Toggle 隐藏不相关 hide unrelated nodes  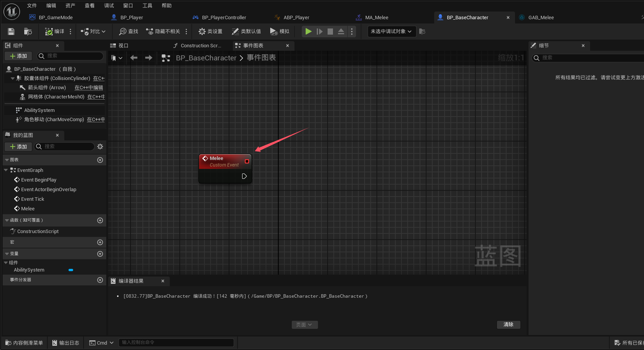[163, 32]
